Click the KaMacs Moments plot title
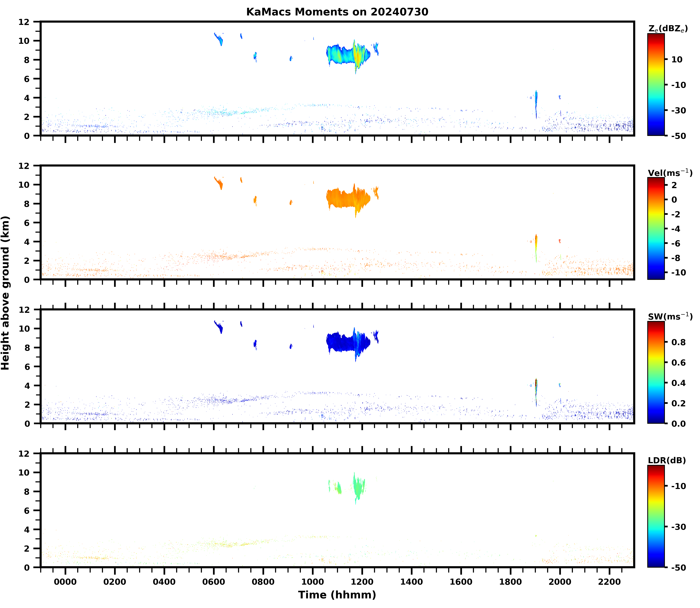700x608 pixels. tap(337, 12)
